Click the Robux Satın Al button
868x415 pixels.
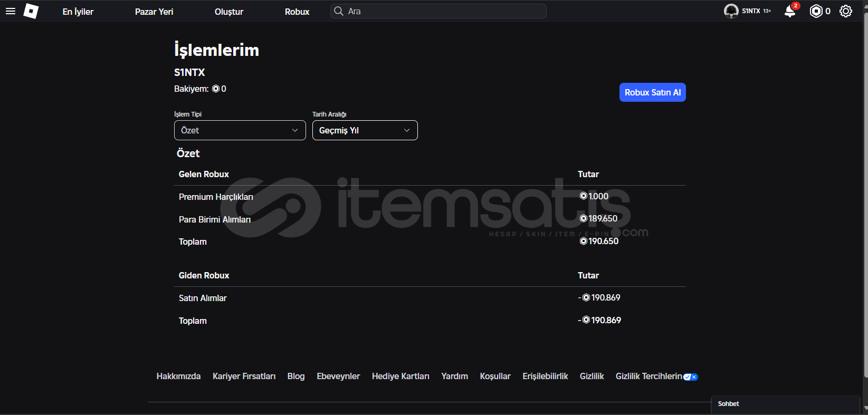(x=653, y=92)
